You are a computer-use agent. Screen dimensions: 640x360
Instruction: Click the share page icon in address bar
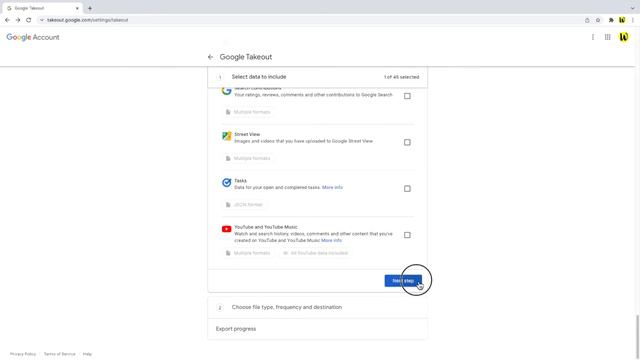pyautogui.click(x=587, y=20)
